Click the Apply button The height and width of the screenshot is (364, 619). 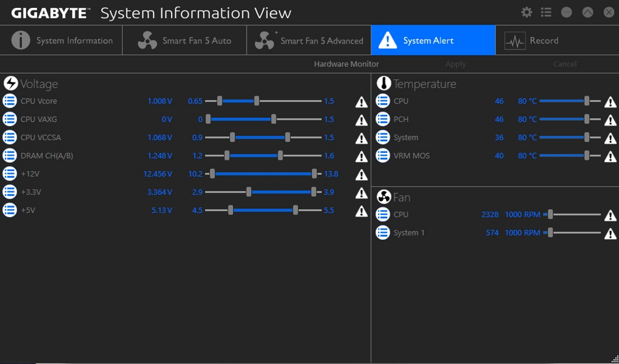tap(455, 64)
